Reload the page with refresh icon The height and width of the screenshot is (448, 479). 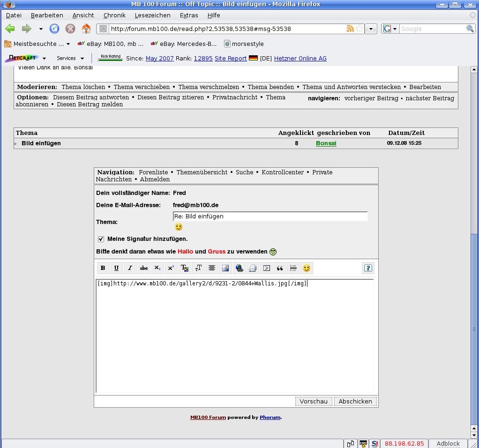(54, 29)
